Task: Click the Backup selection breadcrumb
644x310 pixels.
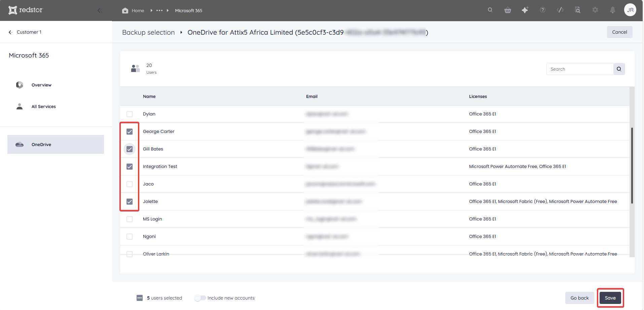Action: (148, 32)
